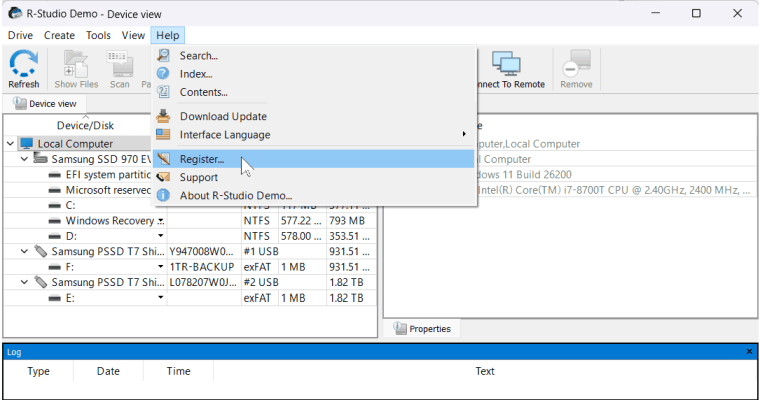This screenshot has width=760, height=400.
Task: Click the Search help menu icon
Action: (x=163, y=55)
